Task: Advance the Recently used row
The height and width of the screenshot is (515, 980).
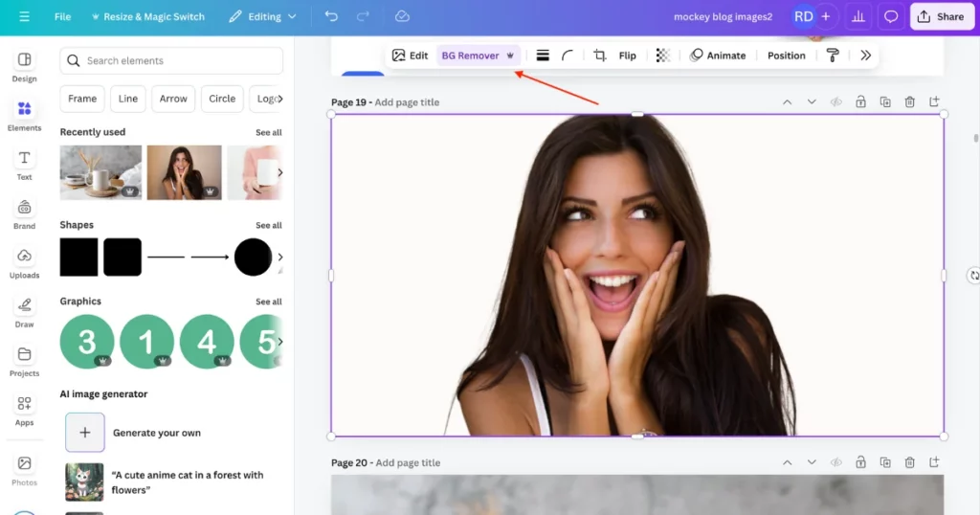Action: click(280, 172)
